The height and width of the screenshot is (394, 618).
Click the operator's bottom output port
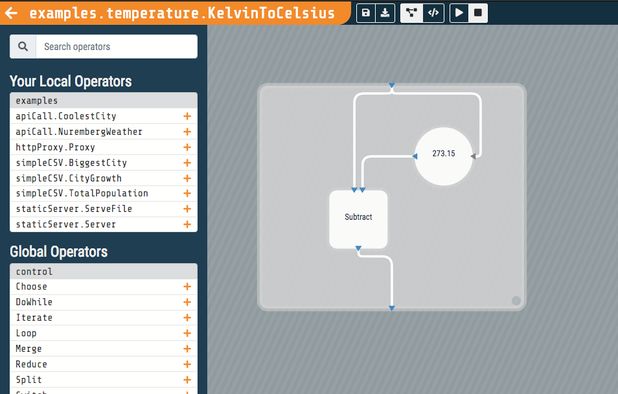tap(391, 308)
